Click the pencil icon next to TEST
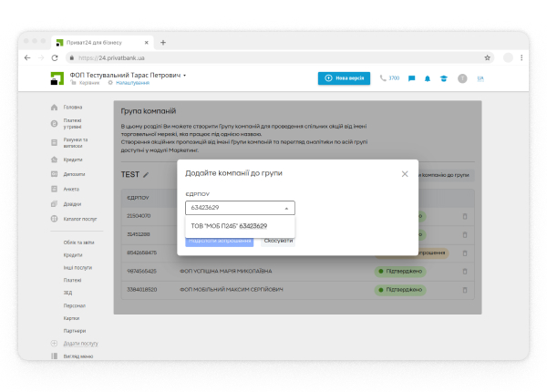Image resolution: width=547 pixels, height=392 pixels. (x=146, y=174)
